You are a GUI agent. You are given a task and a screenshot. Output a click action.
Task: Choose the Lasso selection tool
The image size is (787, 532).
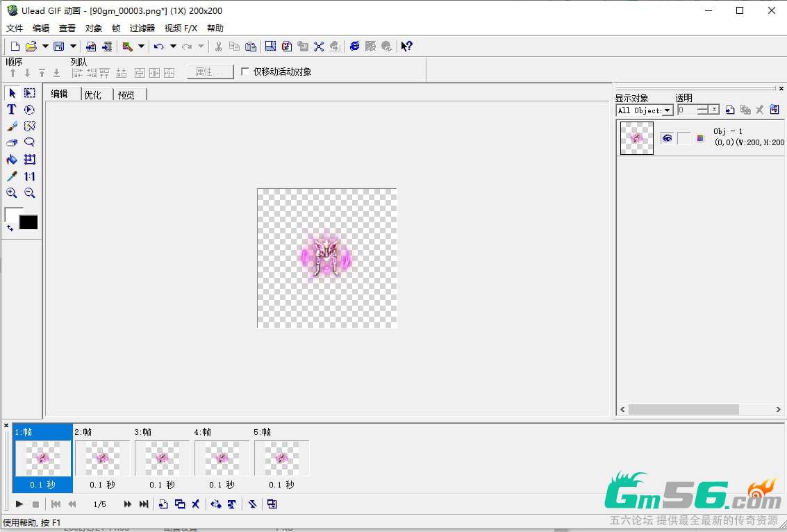point(29,143)
